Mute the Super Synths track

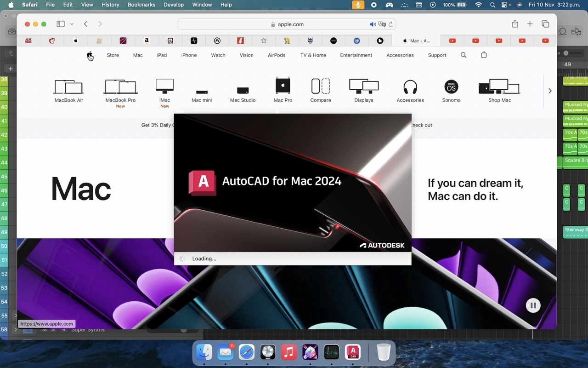[x=44, y=330]
